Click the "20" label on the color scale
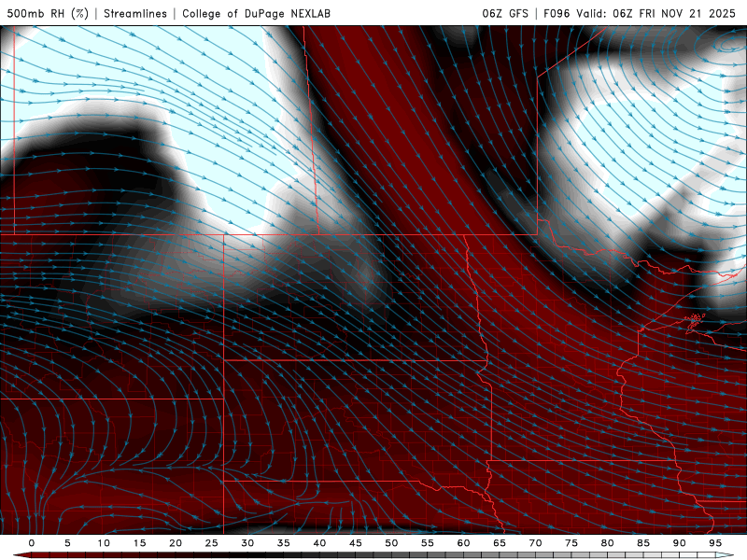The image size is (747, 560). tap(176, 543)
